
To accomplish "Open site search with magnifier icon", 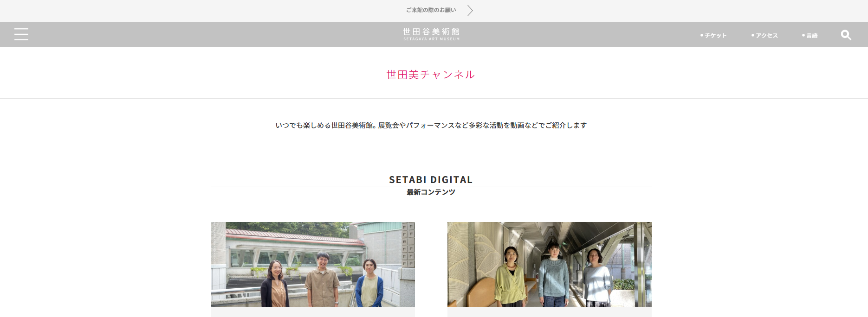I will point(846,35).
